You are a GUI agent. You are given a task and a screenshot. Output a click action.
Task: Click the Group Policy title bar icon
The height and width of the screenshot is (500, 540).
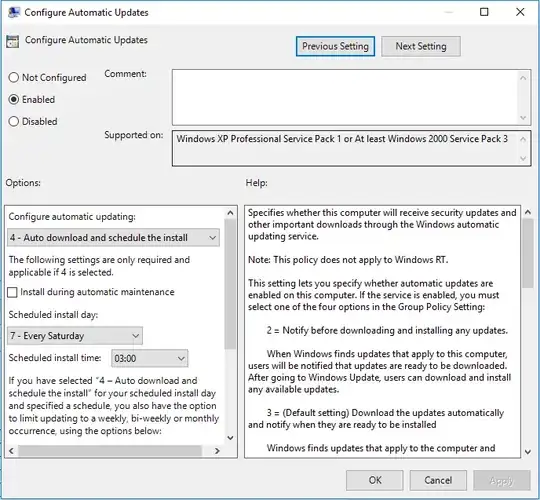14,12
